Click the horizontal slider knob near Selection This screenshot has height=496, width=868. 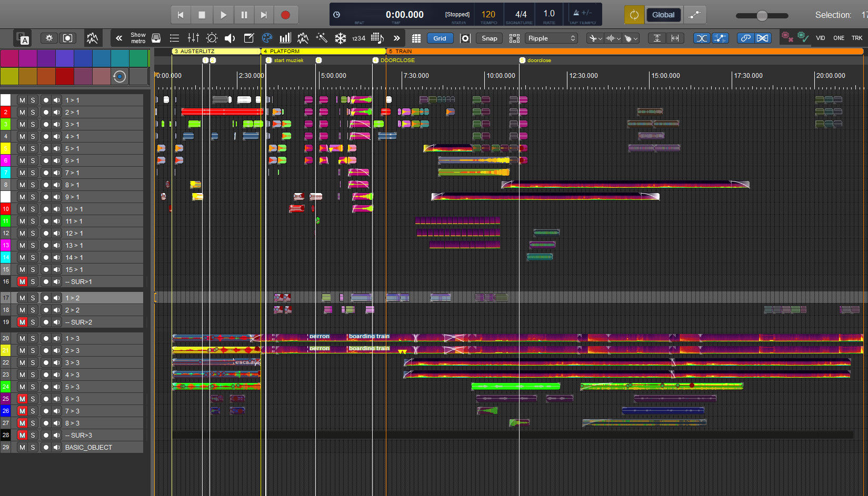(762, 15)
